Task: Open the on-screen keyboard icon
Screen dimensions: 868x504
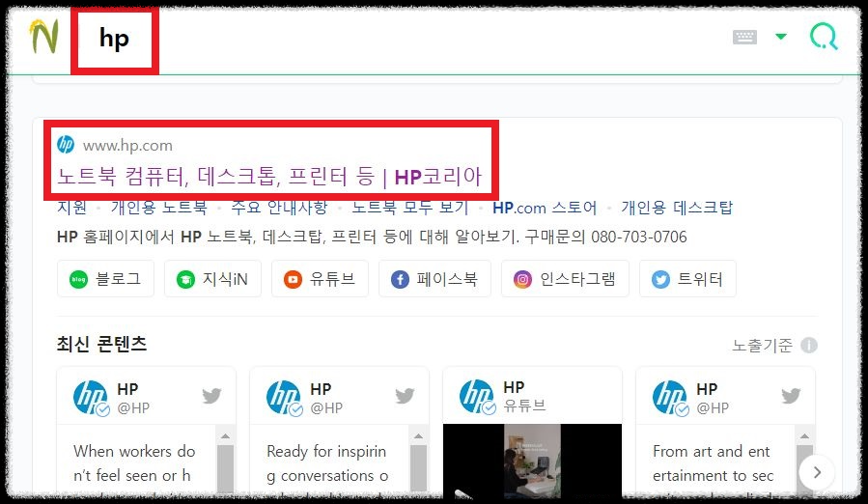Action: coord(744,37)
